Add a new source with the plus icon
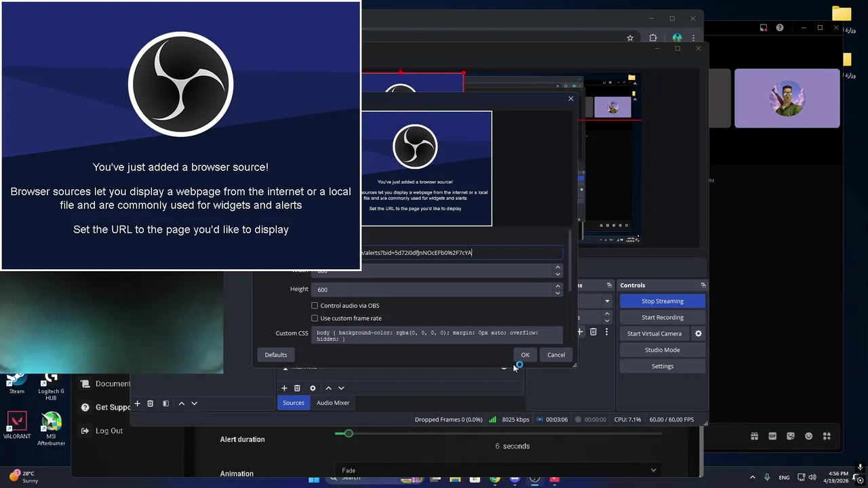868x488 pixels. point(284,388)
